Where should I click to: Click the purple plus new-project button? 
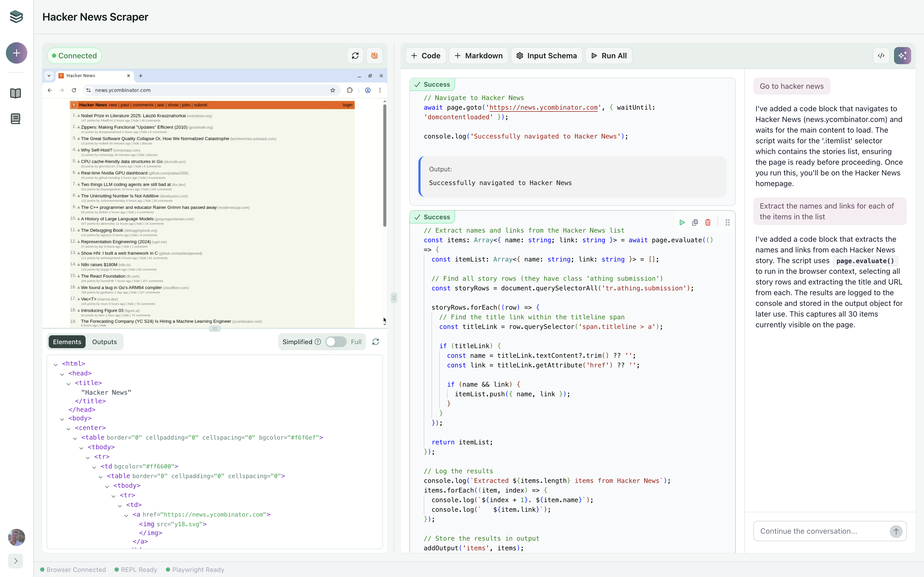point(16,53)
